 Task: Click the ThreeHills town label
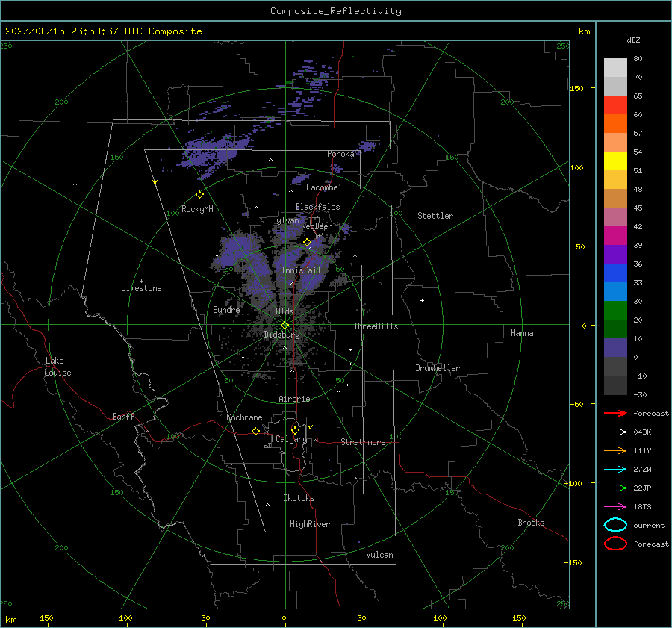[x=376, y=326]
